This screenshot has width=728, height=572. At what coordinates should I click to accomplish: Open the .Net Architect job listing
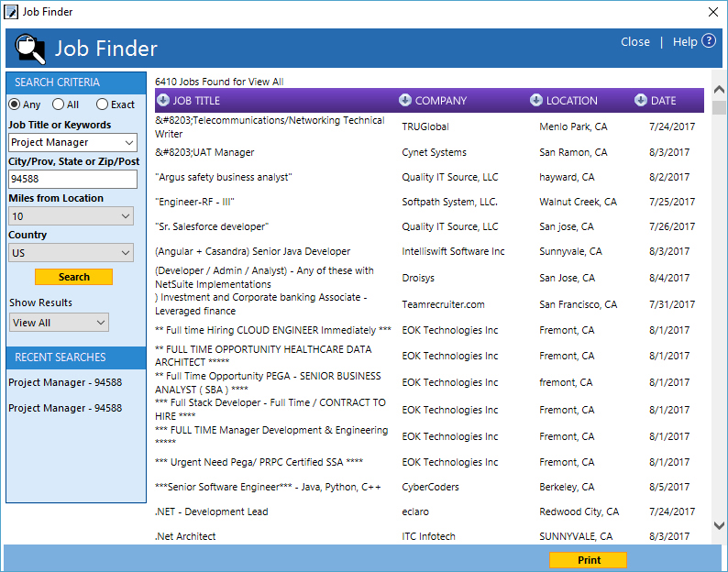tap(185, 536)
